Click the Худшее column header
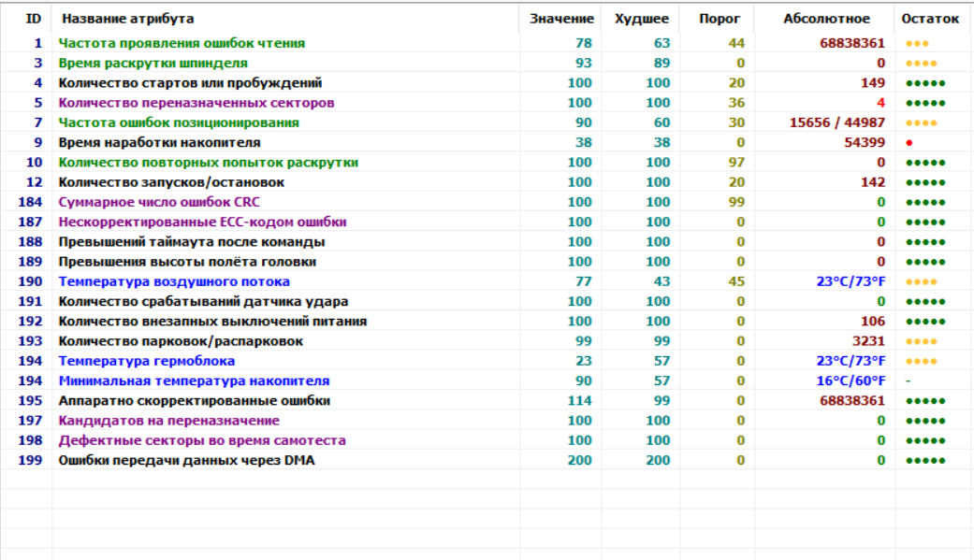This screenshot has width=974, height=560. [x=642, y=19]
